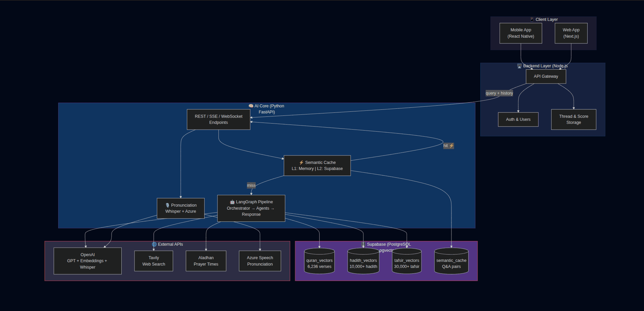Click the computer icon beside Backend Layer
The image size is (644, 311).
(x=519, y=66)
